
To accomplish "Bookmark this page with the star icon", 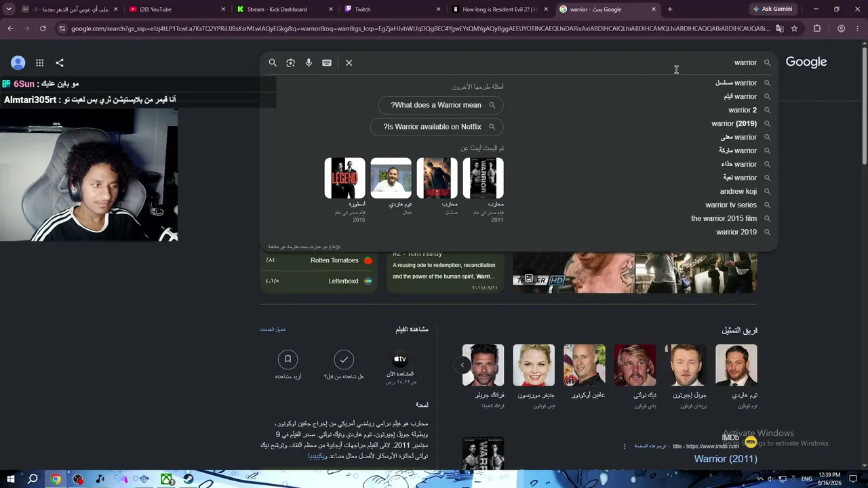I will coord(794,28).
